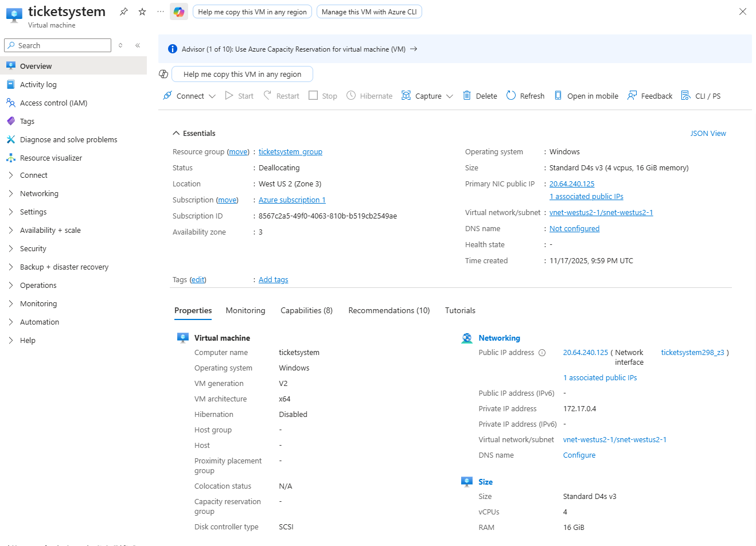The image size is (756, 546).
Task: Click the Open in mobile icon
Action: (558, 96)
